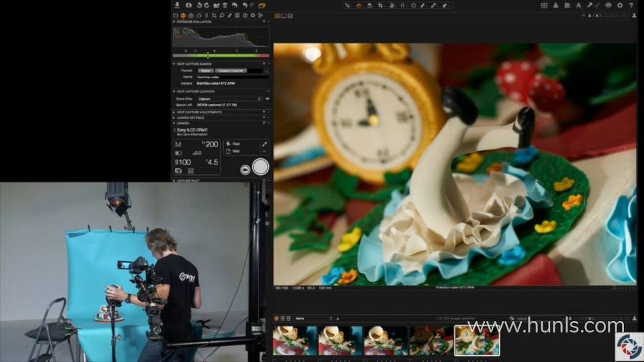The width and height of the screenshot is (644, 362).
Task: Choose the Draw Mask brush cursor tool
Action: point(423,5)
